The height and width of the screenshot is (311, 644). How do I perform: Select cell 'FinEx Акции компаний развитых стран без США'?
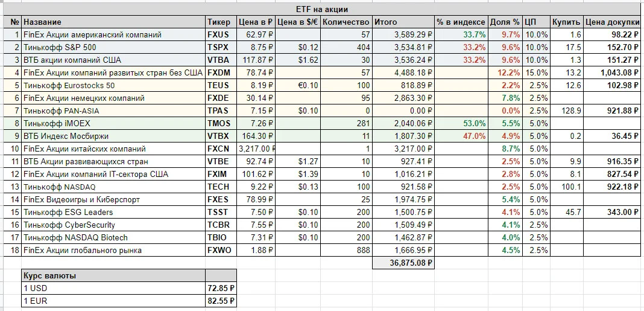(114, 73)
